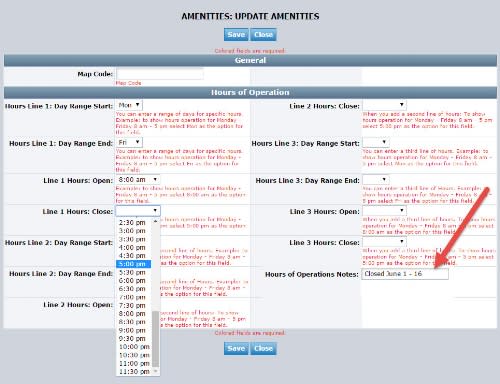Image resolution: width=500 pixels, height=384 pixels.
Task: Select 11:00 pm in time list
Action: [134, 363]
